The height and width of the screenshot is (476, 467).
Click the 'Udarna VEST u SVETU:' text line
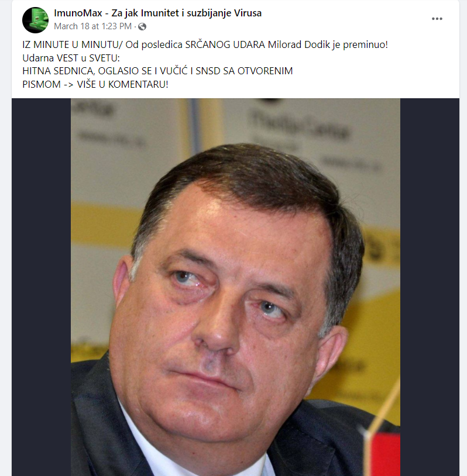tap(71, 58)
